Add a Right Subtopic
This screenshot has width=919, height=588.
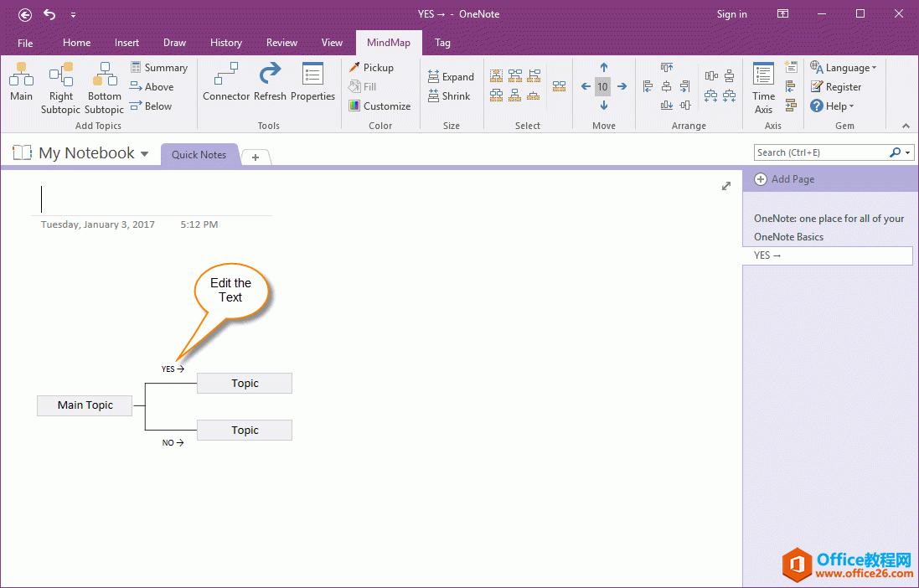(x=60, y=77)
